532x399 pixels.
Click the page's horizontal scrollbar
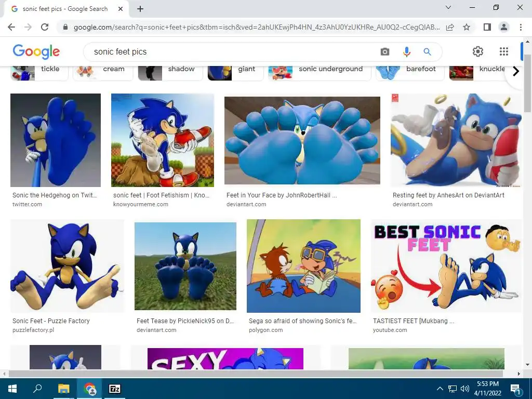coord(256,374)
